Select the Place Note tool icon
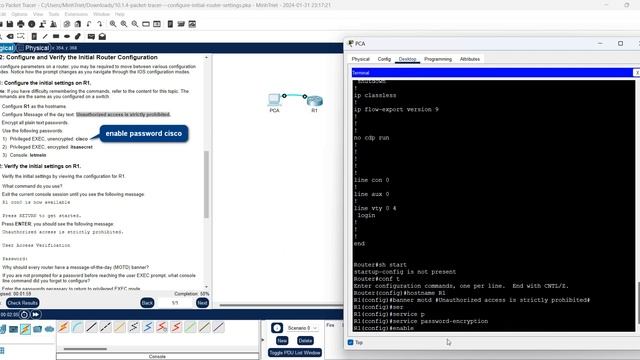This screenshot has width=640, height=360. click(x=34, y=36)
